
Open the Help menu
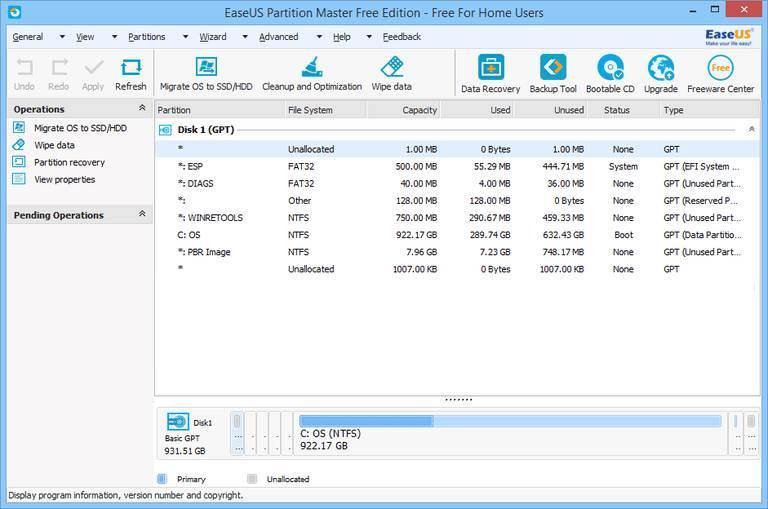click(342, 37)
